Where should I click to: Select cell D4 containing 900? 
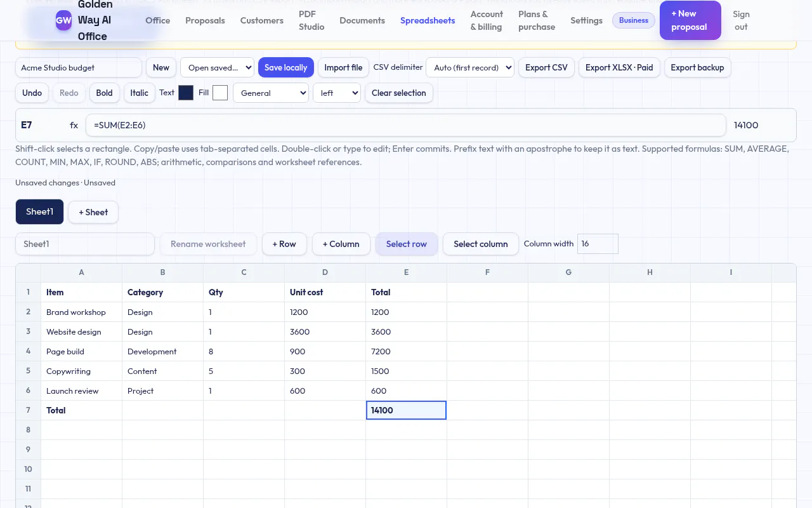point(325,351)
